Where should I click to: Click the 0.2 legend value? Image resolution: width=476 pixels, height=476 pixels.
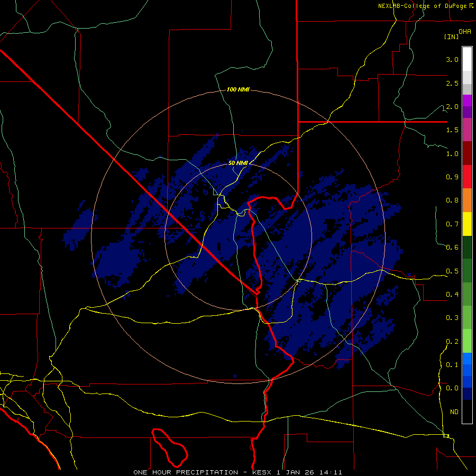(452, 342)
